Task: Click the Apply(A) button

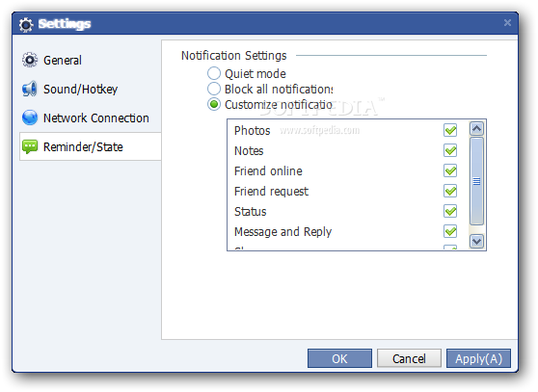Action: (x=478, y=358)
